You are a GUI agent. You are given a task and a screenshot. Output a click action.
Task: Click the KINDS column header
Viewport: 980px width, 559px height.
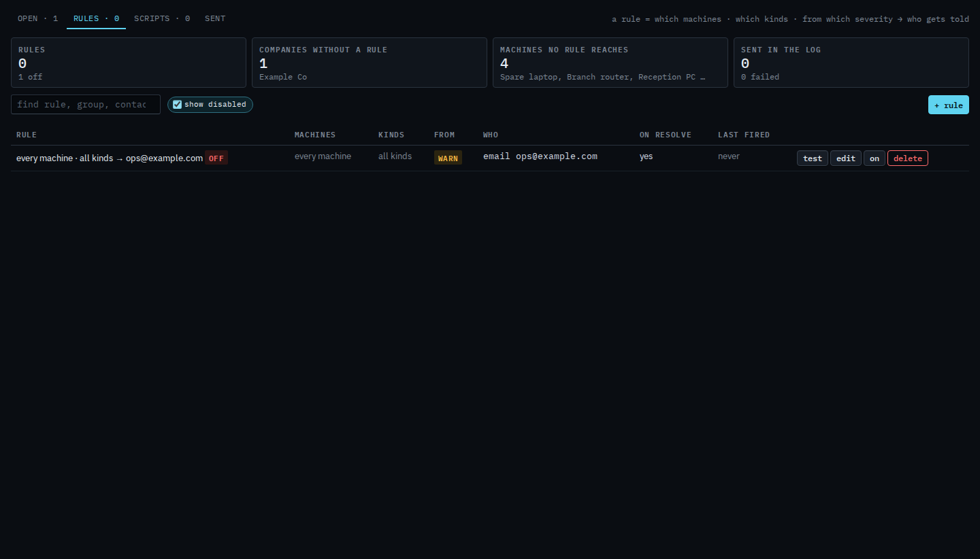pyautogui.click(x=391, y=135)
